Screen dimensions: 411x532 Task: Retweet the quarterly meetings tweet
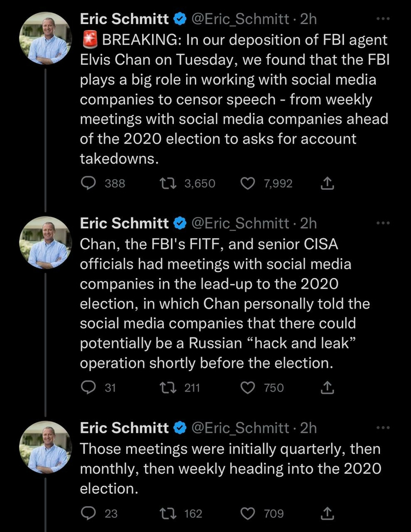(x=167, y=513)
